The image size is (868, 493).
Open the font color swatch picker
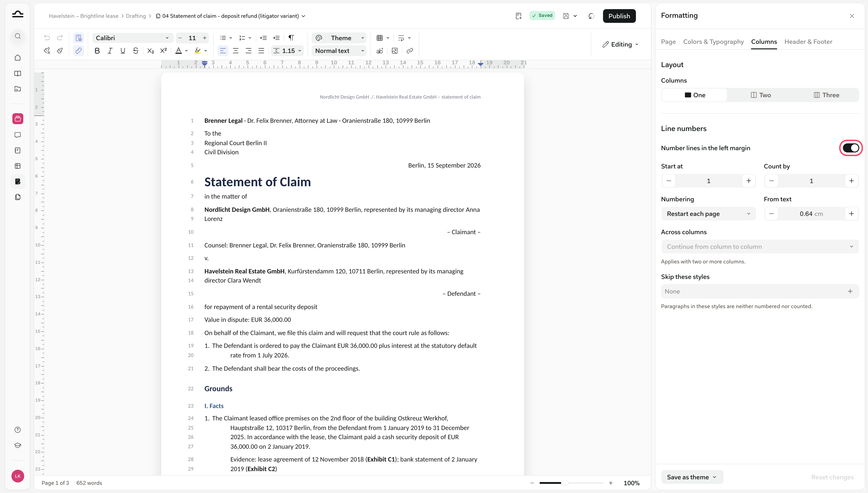click(x=182, y=51)
